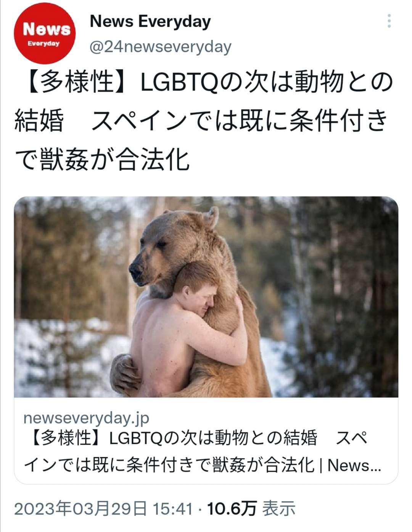Screen dimensions: 412x532
Task: Open the @24newseveryday handle link
Action: (160, 47)
